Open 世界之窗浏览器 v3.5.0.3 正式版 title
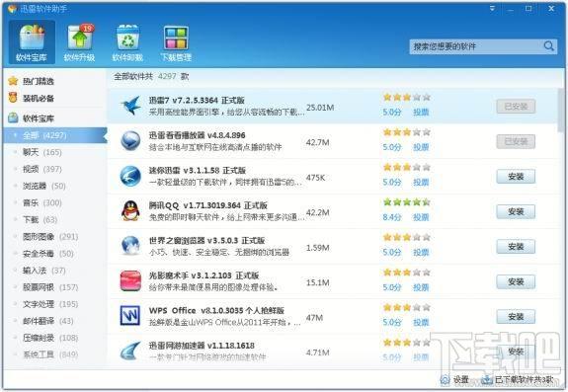This screenshot has width=568, height=392. (x=206, y=240)
